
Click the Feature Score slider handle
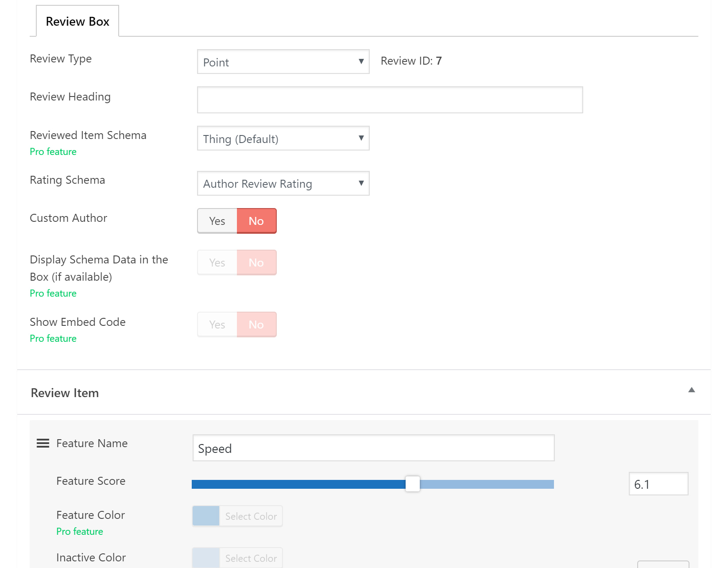coord(412,484)
